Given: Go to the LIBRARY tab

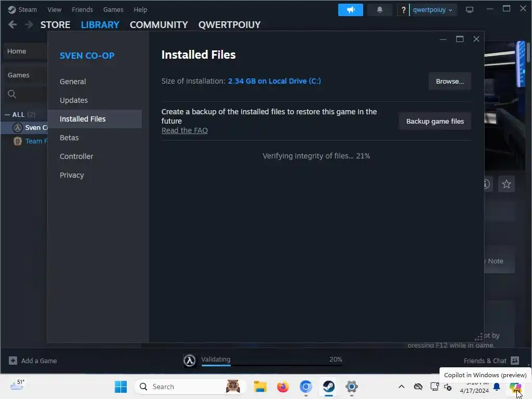Looking at the screenshot, I should click(x=100, y=25).
